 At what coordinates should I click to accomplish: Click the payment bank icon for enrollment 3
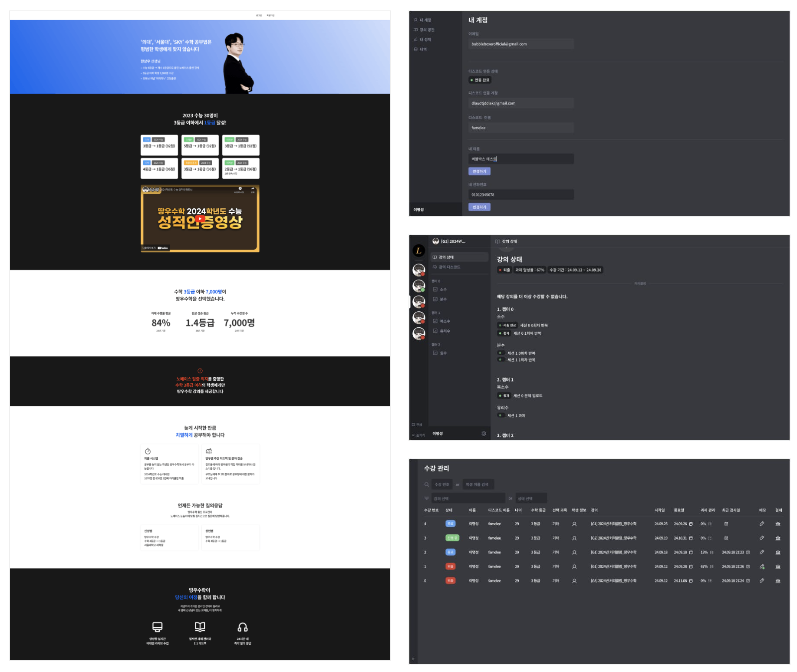pyautogui.click(x=777, y=538)
